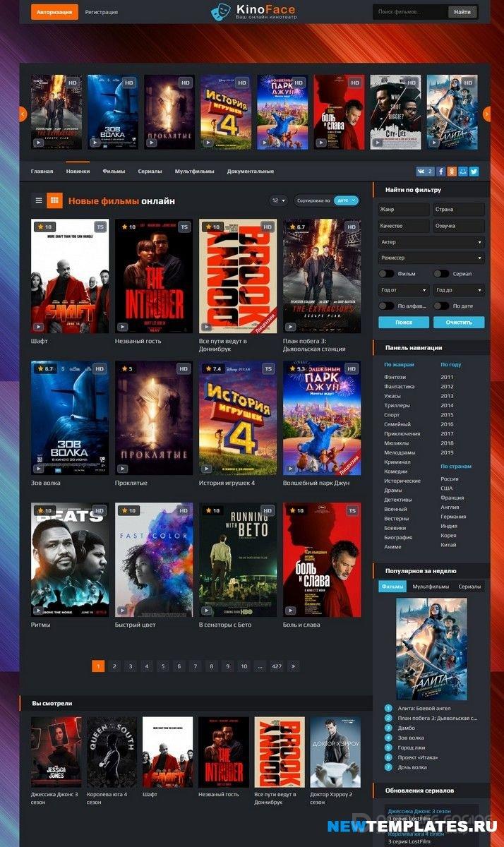Switch to grid view icon
504x847 pixels.
pyautogui.click(x=54, y=200)
